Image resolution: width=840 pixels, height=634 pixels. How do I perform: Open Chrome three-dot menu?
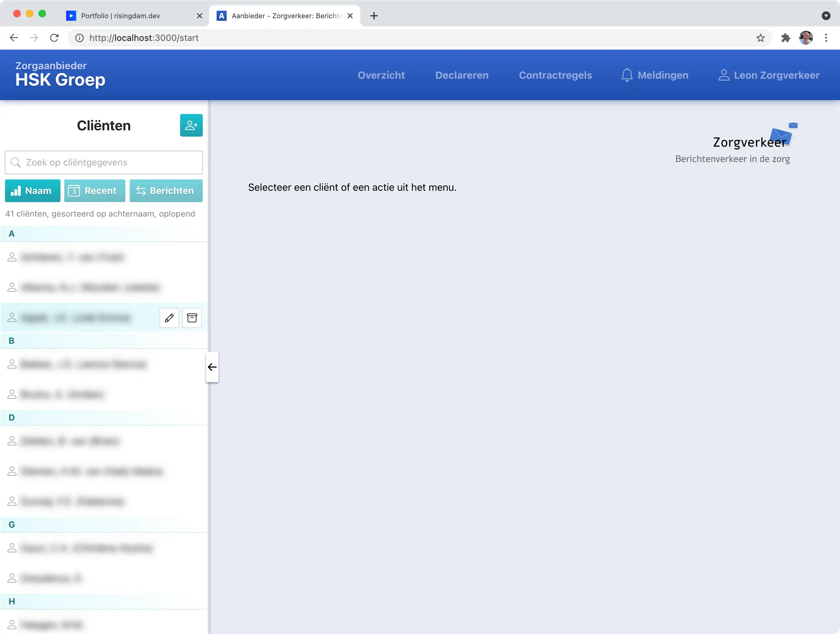(826, 38)
